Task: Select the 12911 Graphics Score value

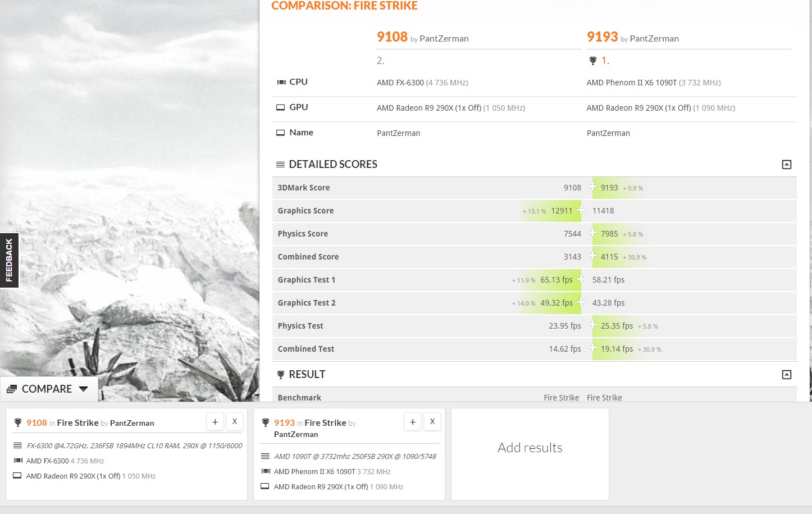Action: tap(562, 211)
